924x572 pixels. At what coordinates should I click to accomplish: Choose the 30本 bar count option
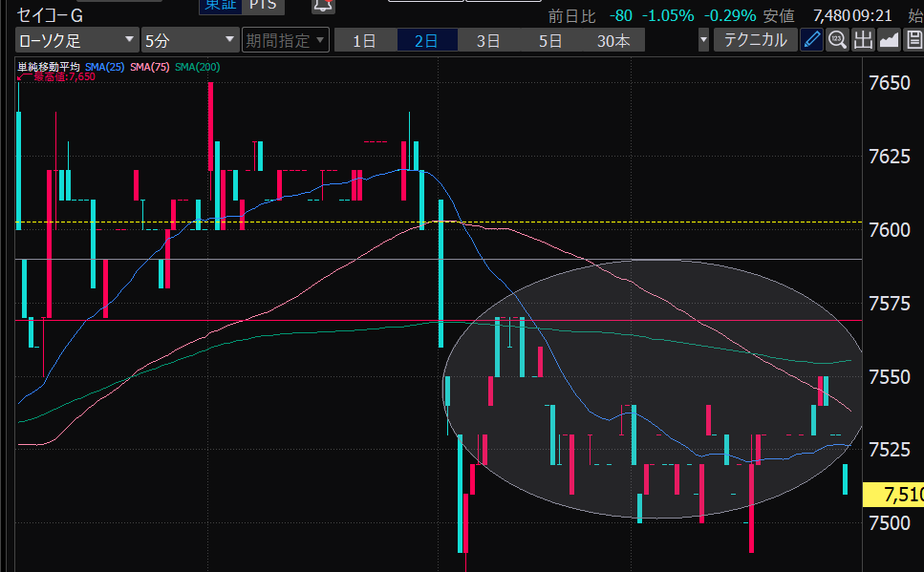612,40
